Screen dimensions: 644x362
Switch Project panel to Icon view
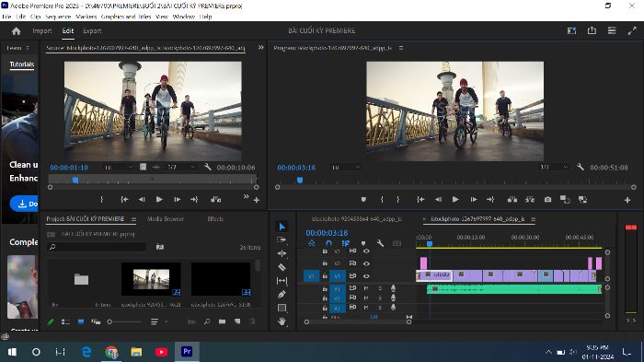click(x=81, y=321)
